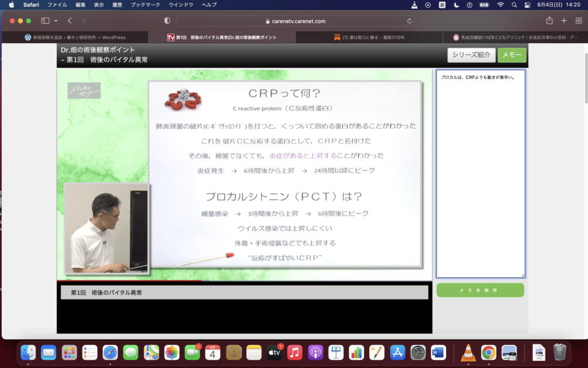This screenshot has height=368, width=588.
Task: Click the シリーズ紹介 button
Action: (471, 55)
